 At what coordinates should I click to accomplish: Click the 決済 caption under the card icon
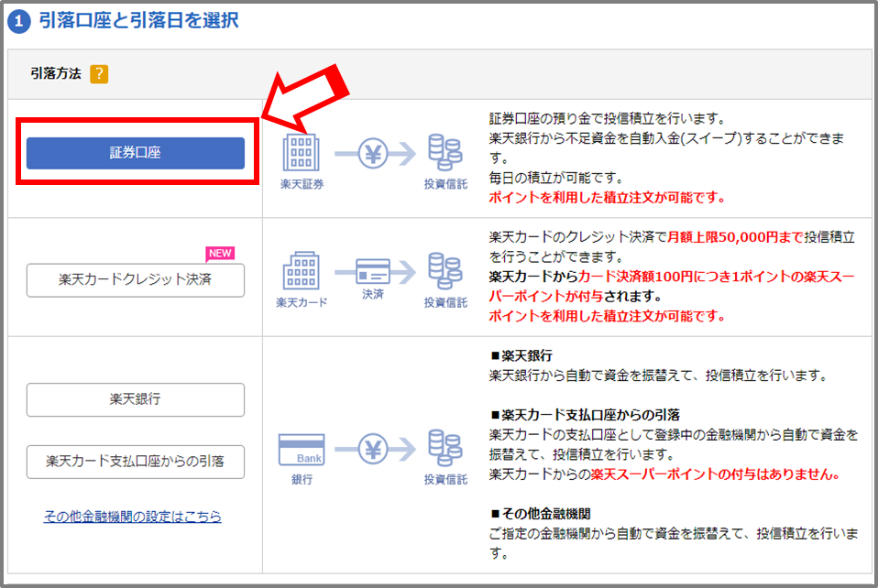click(x=373, y=294)
